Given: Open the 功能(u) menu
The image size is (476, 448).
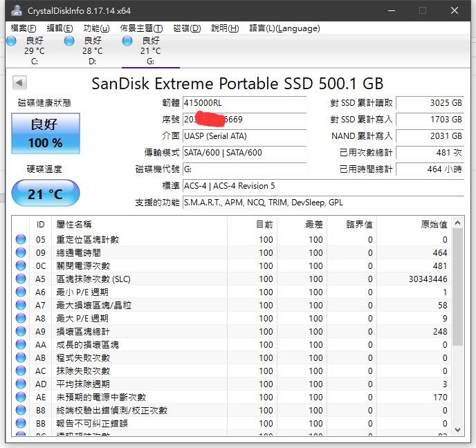Looking at the screenshot, I should [x=96, y=28].
